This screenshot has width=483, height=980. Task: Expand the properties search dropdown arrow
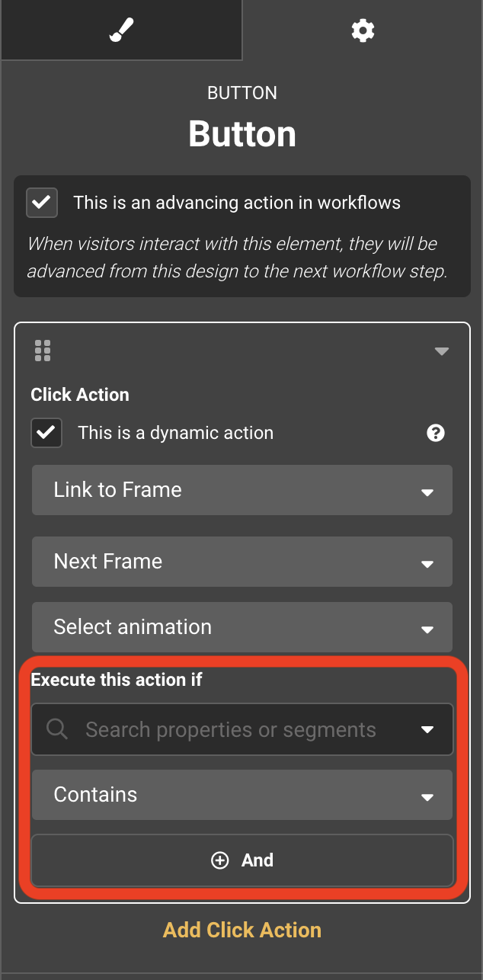pos(427,730)
